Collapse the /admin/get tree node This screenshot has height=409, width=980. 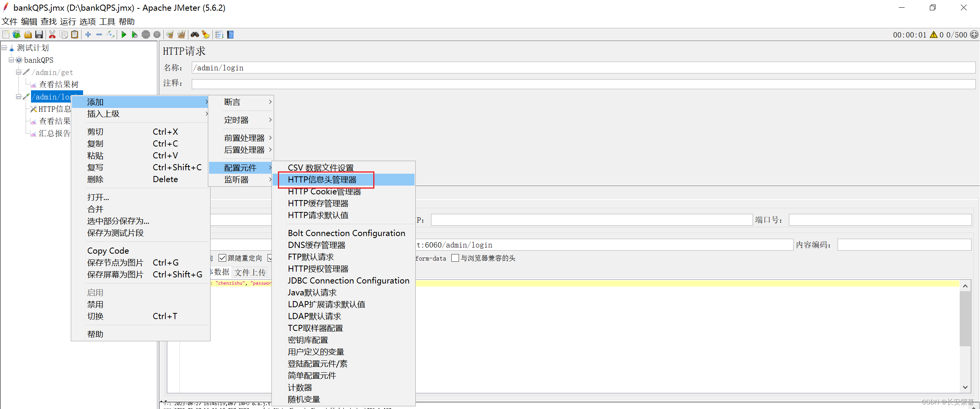point(18,72)
